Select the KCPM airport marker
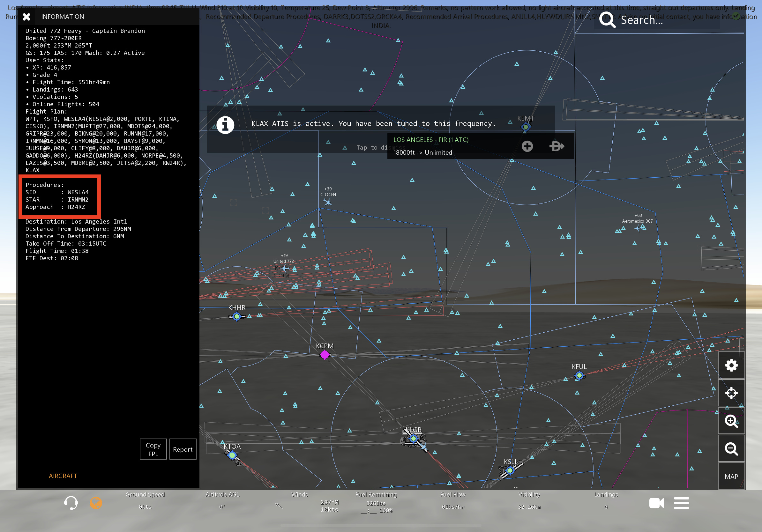The image size is (762, 532). [324, 355]
